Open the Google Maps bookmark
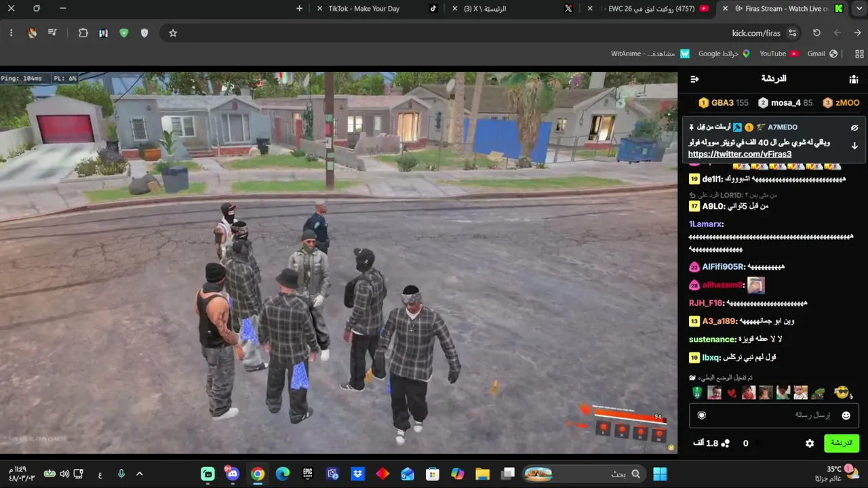 click(x=724, y=54)
